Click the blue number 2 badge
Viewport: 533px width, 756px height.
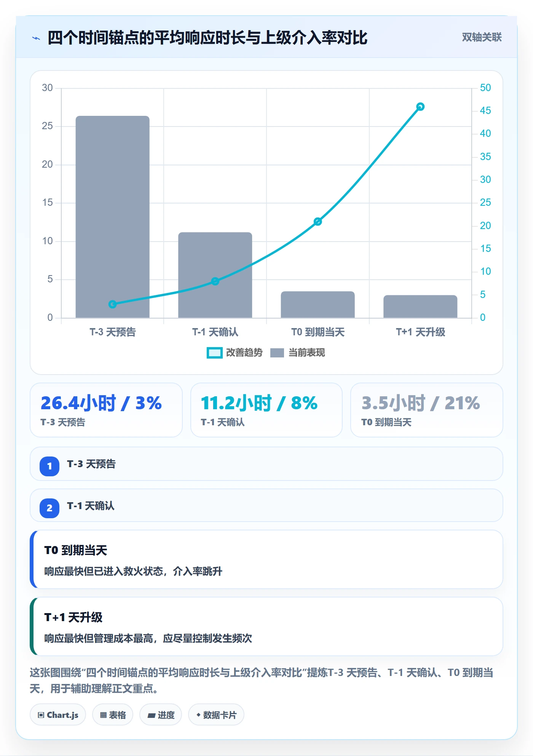click(x=49, y=508)
